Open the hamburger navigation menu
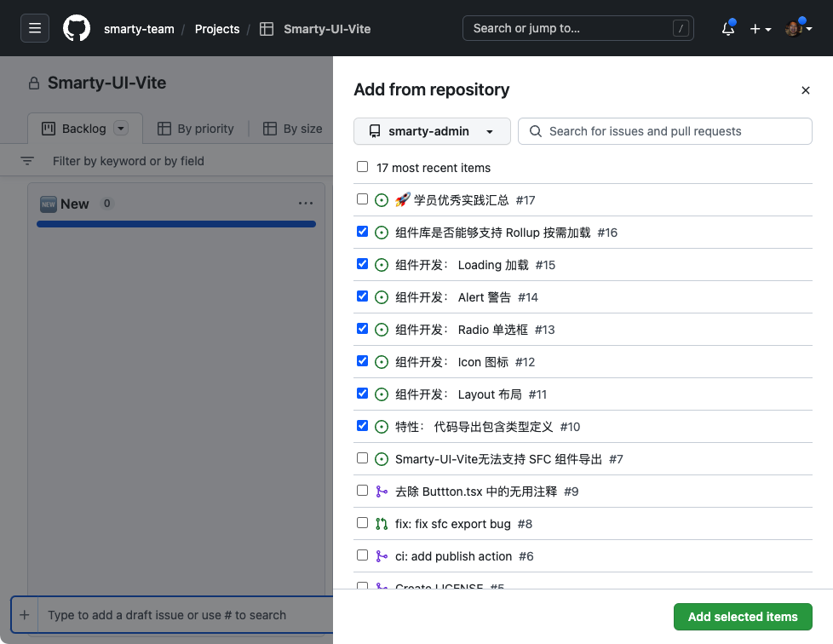Screen dimensions: 833x644 35,28
